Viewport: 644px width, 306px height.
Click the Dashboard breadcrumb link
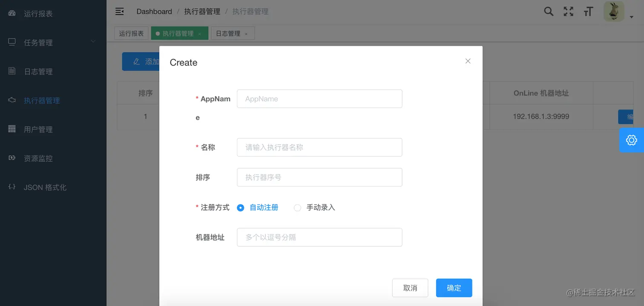154,11
